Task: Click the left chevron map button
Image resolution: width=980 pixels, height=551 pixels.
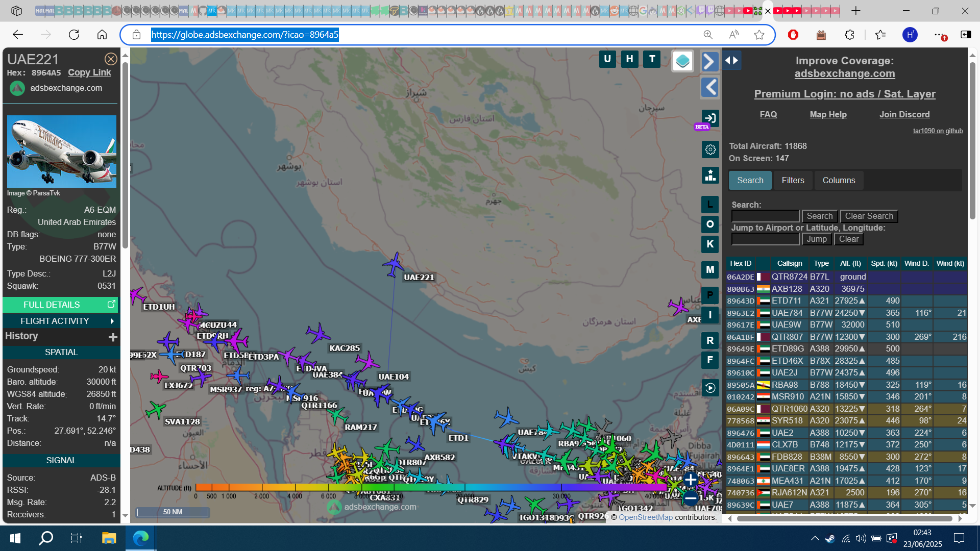Action: tap(710, 87)
